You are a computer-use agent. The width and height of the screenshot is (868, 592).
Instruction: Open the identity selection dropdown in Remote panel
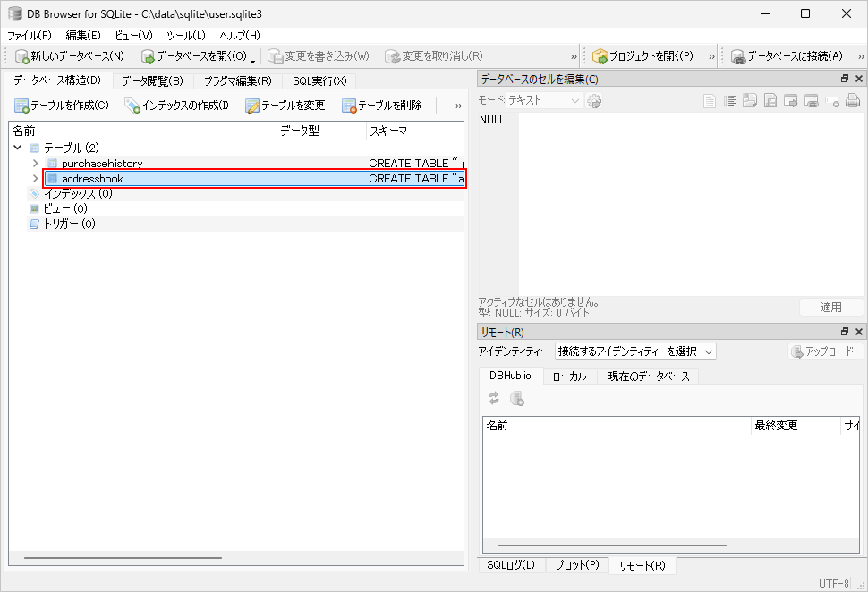[635, 351]
